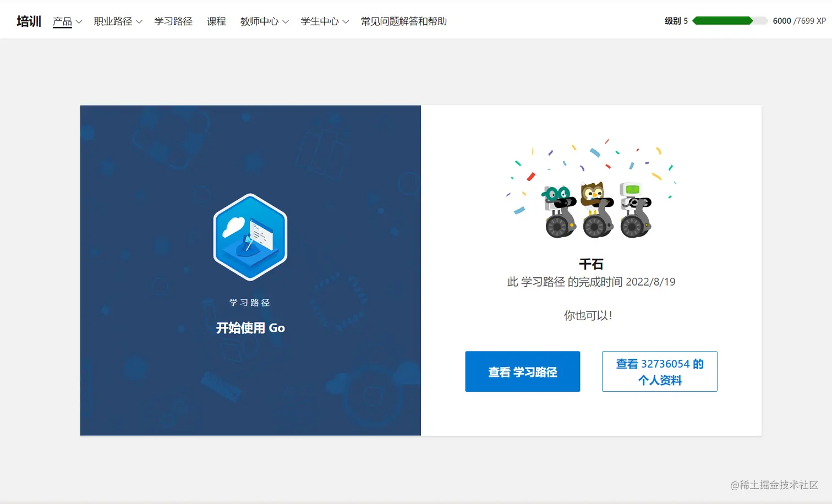Click the Go learning path hexagon badge
The height and width of the screenshot is (504, 832).
coord(250,237)
